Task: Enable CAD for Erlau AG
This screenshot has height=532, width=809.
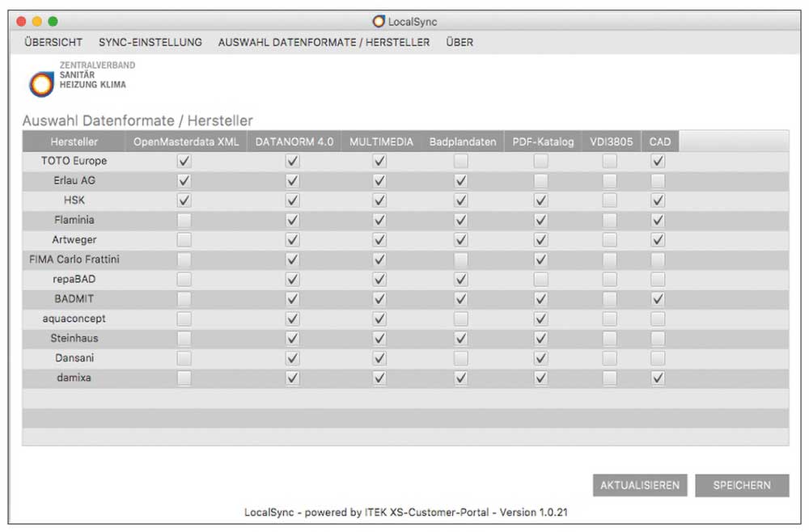Action: [657, 181]
